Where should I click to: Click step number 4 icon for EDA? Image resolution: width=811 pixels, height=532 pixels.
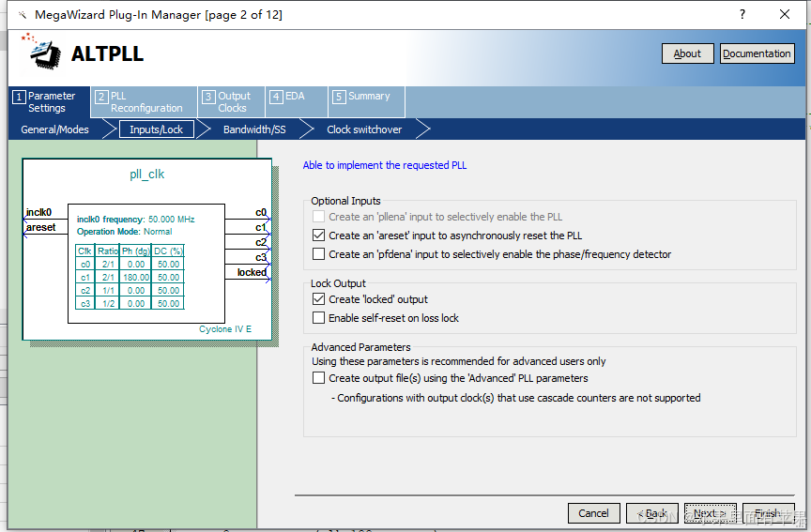276,97
